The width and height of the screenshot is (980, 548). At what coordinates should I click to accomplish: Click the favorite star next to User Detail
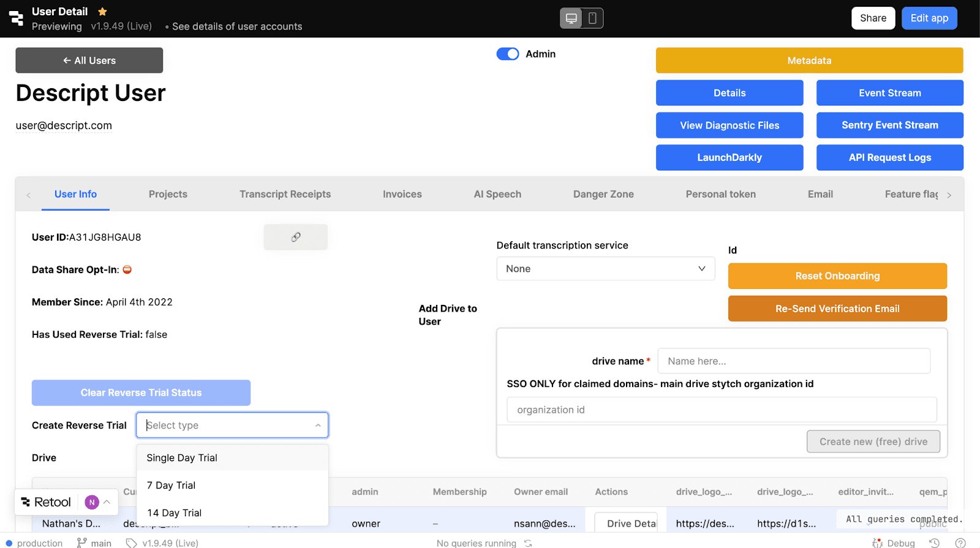point(102,12)
